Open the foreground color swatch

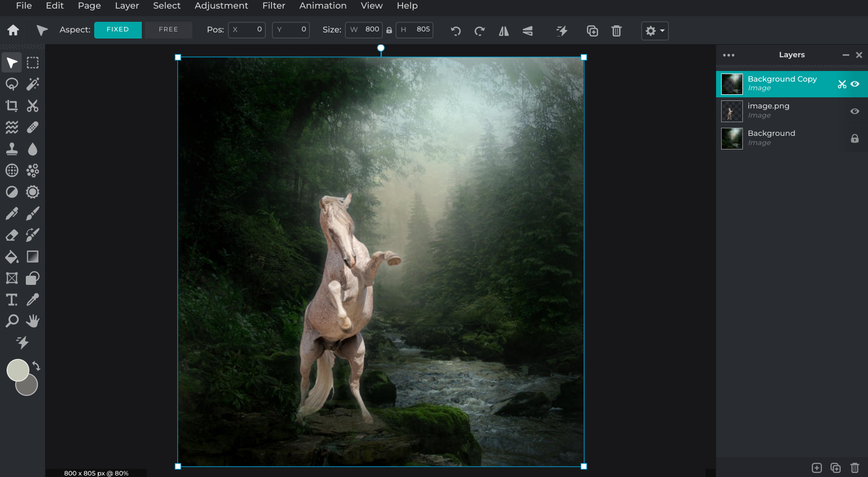[17, 370]
